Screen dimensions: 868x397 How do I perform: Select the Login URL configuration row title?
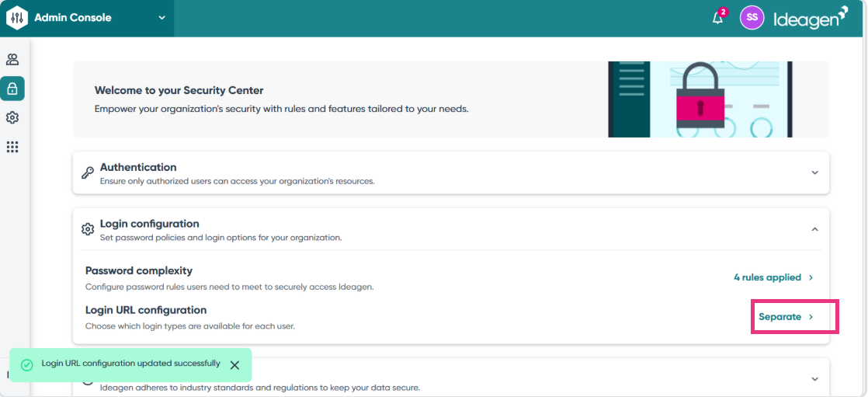tap(146, 310)
